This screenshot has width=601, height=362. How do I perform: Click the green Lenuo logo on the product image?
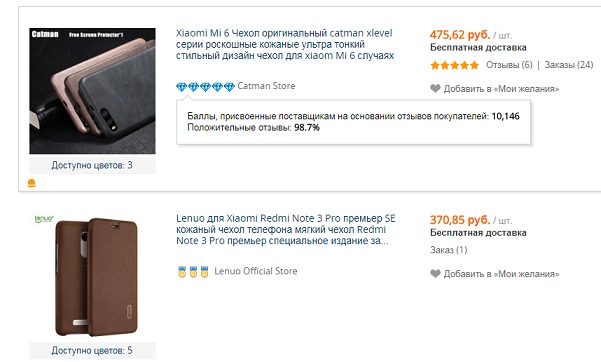pyautogui.click(x=44, y=219)
